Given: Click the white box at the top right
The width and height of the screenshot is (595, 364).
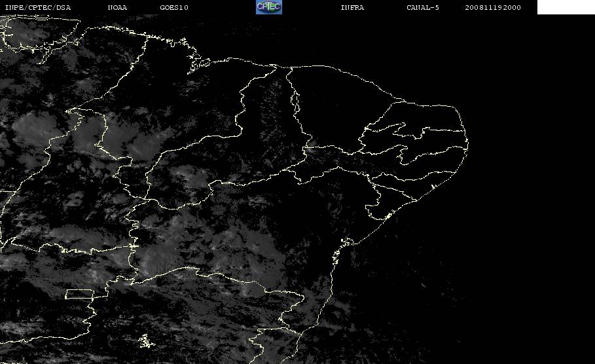Looking at the screenshot, I should pyautogui.click(x=566, y=7).
